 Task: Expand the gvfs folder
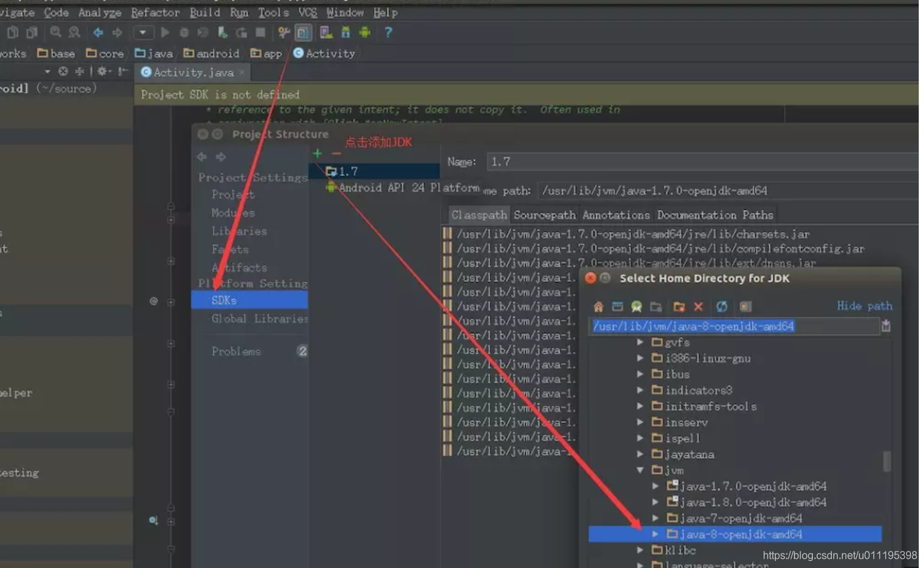(640, 342)
